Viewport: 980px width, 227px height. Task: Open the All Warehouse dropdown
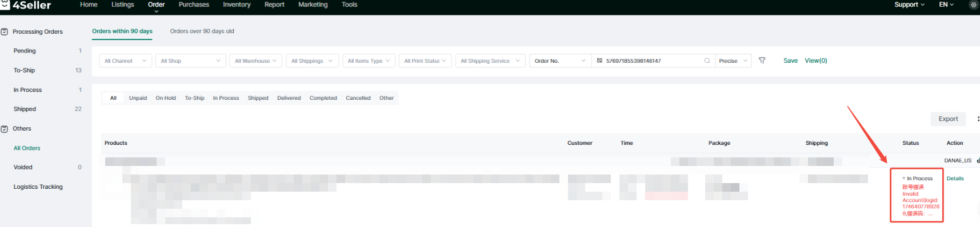(x=255, y=60)
